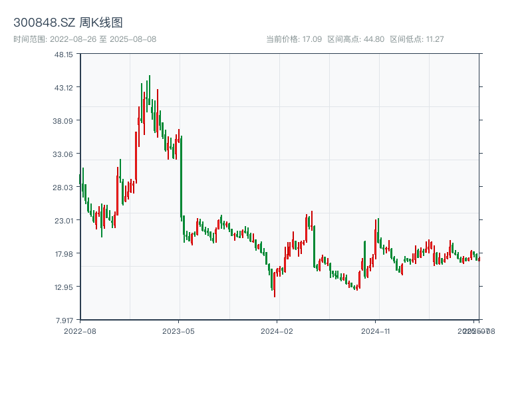Click the current price label 当前价格: 17.09
This screenshot has width=532, height=399.
(294, 39)
